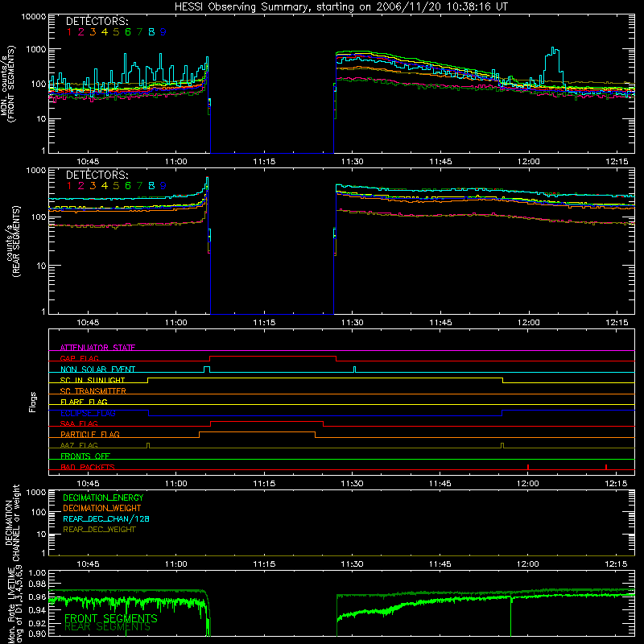Click cyan detector 8 in rear segments legend
The image size is (644, 644).
151,186
